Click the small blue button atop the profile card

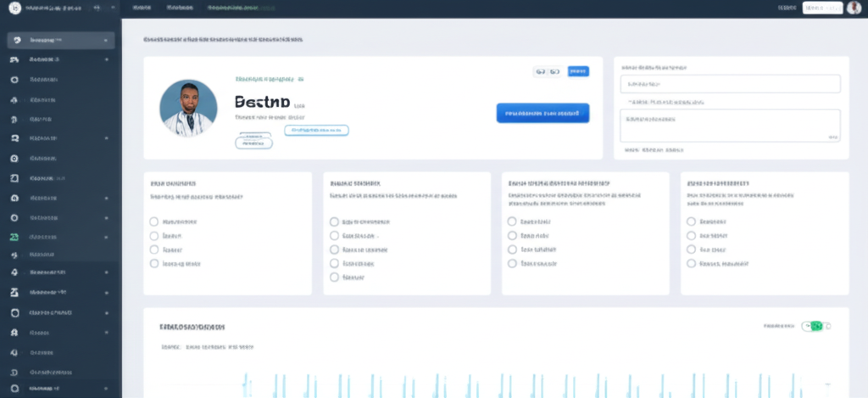[x=578, y=71]
